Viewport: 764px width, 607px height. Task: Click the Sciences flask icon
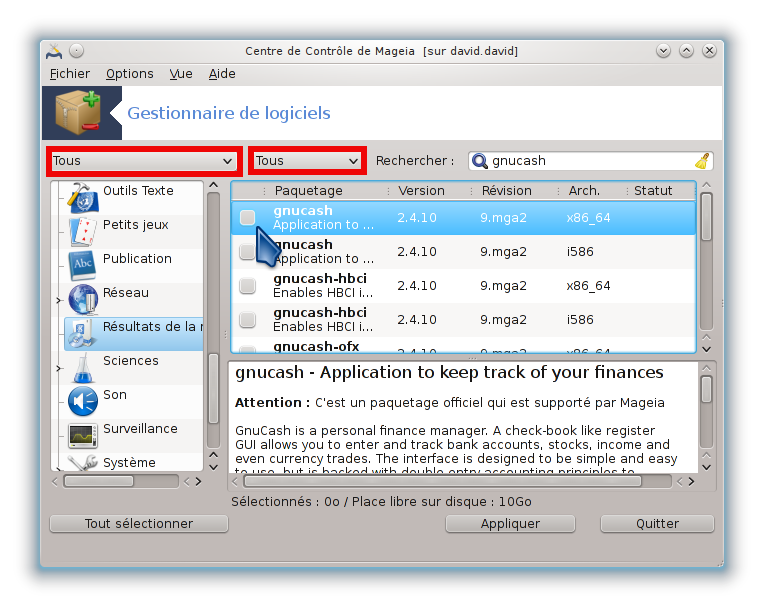83,368
